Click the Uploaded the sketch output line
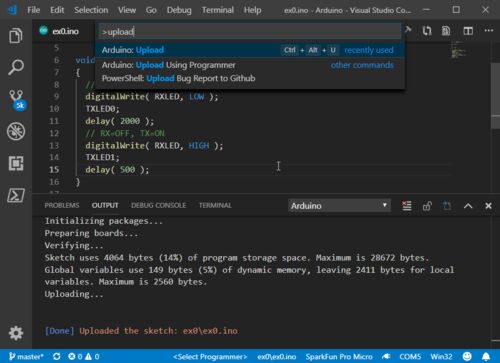The image size is (500, 363). point(141,331)
